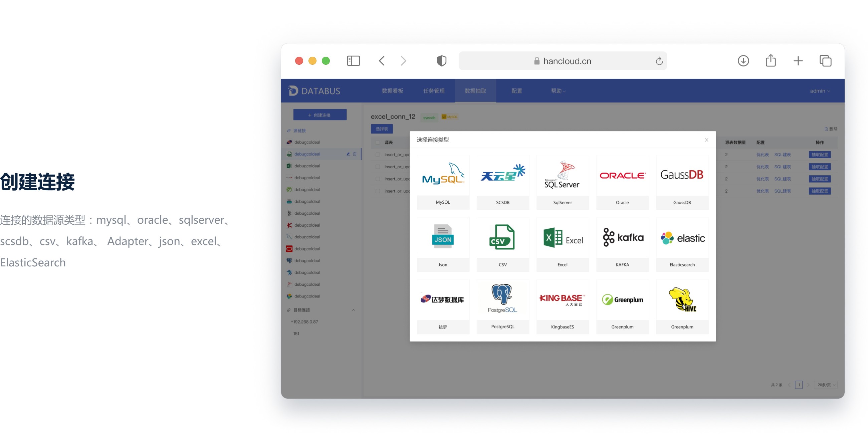Select the Json data source card
The width and height of the screenshot is (868, 442).
tap(443, 245)
